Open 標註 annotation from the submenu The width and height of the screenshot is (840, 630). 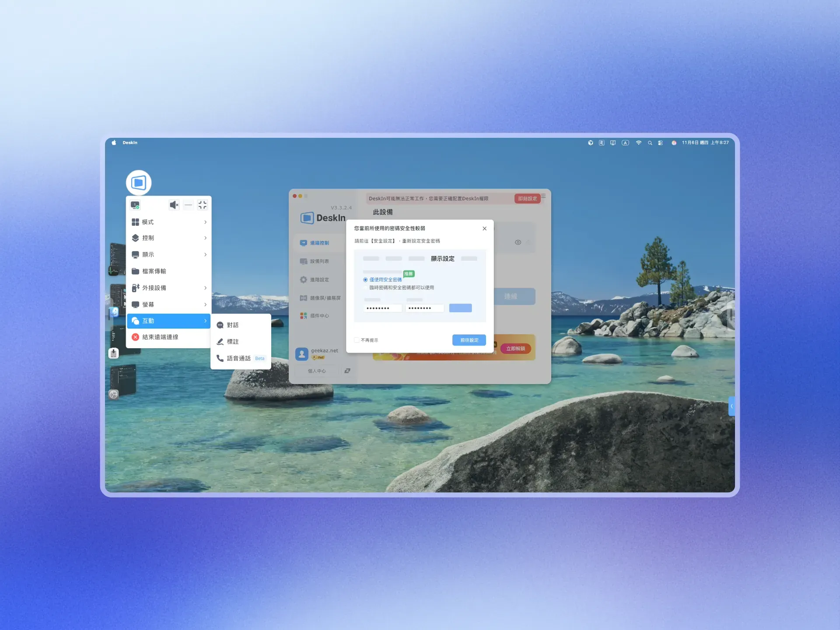coord(241,342)
